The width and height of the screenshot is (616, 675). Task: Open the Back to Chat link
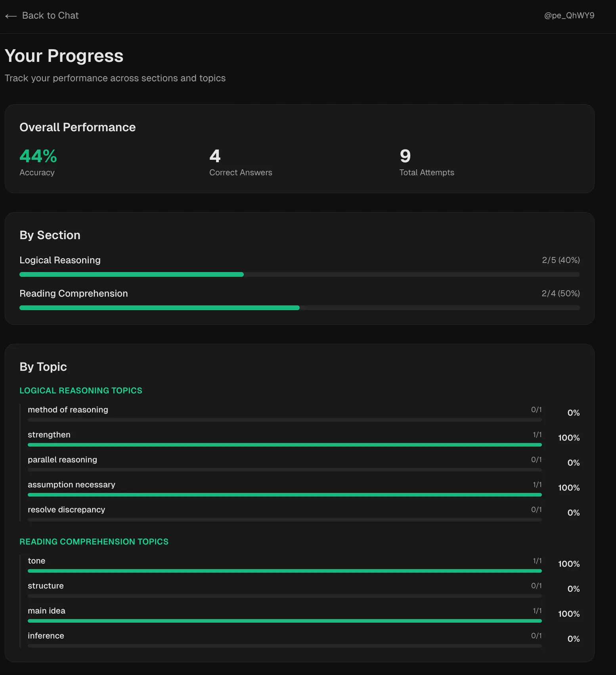[50, 15]
